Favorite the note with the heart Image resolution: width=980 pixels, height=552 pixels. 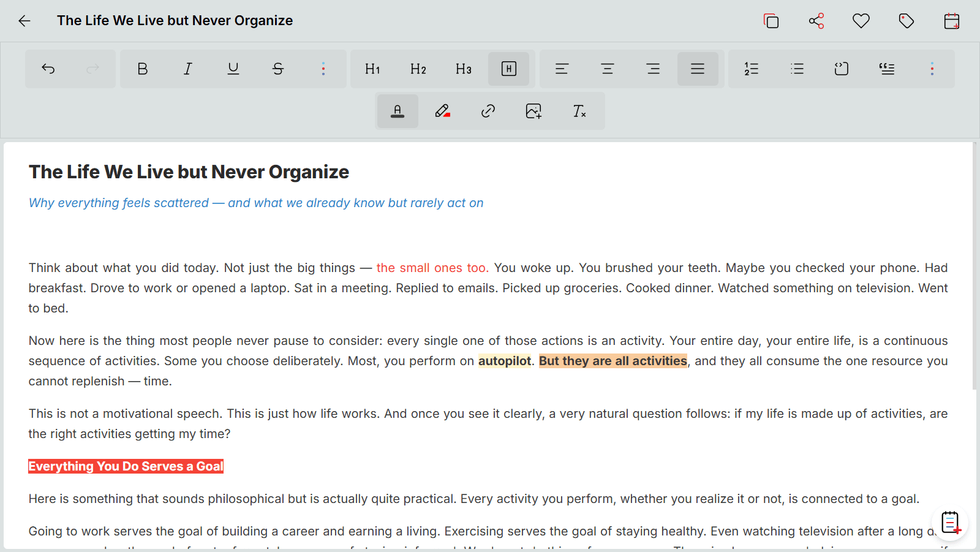click(861, 20)
